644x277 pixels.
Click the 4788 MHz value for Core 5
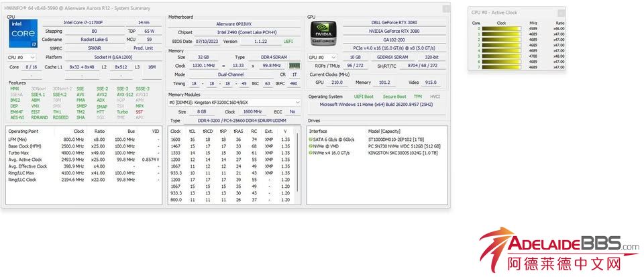click(x=533, y=56)
